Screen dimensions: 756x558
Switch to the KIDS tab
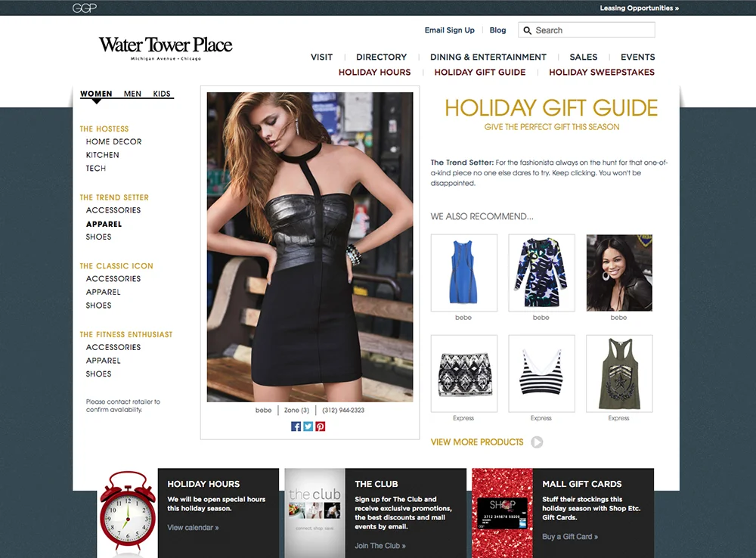point(162,94)
